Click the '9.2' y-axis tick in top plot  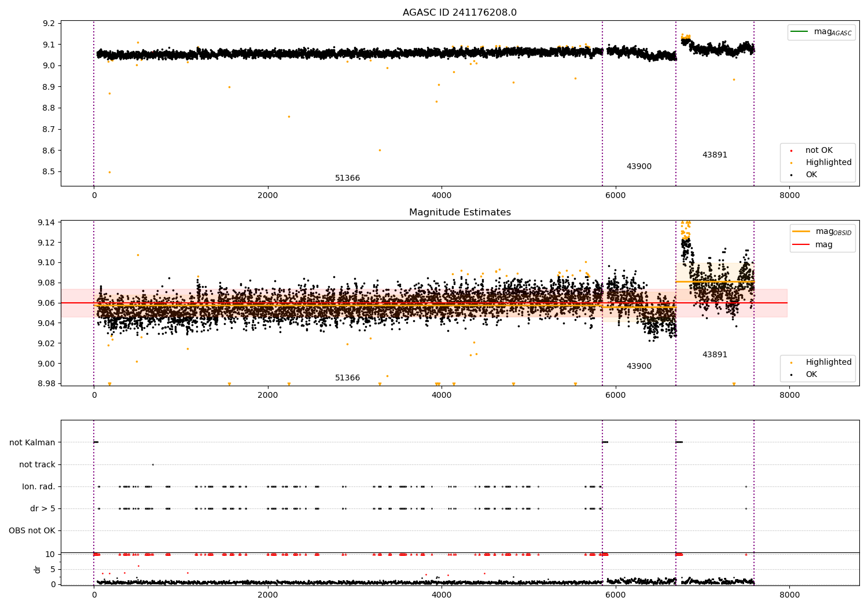(49, 24)
